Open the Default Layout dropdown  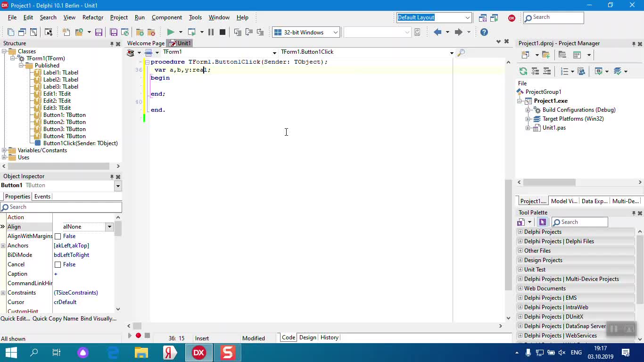[467, 17]
